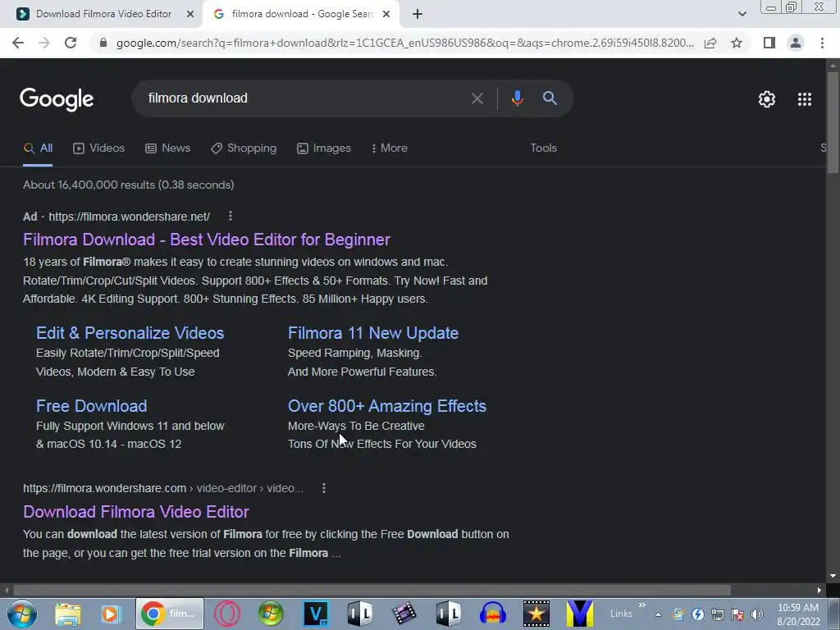This screenshot has height=630, width=840.
Task: Share this page via share icon
Action: 710,43
